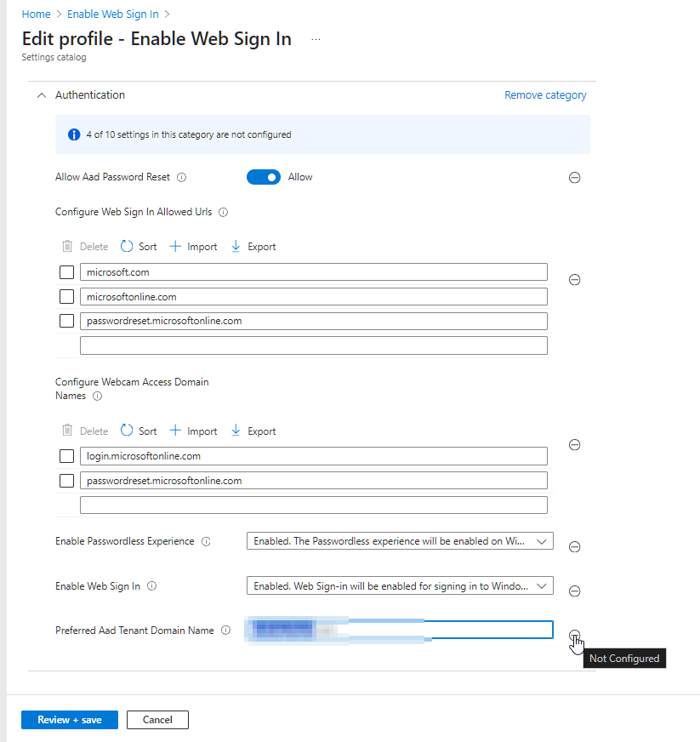This screenshot has width=700, height=742.
Task: Collapse the Authentication category section
Action: coord(42,95)
